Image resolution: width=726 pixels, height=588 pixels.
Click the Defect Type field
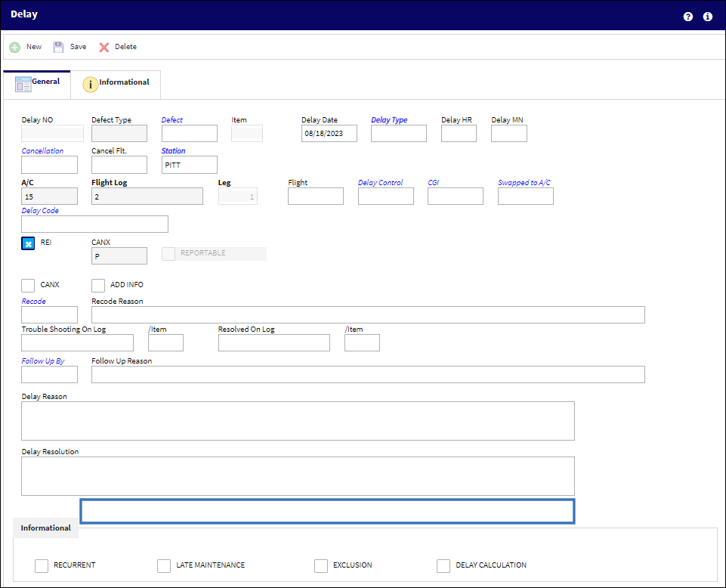tap(119, 134)
